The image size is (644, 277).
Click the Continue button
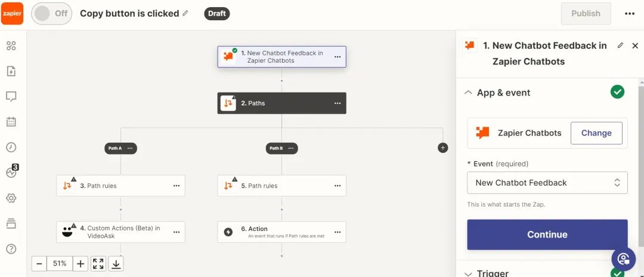tap(547, 234)
